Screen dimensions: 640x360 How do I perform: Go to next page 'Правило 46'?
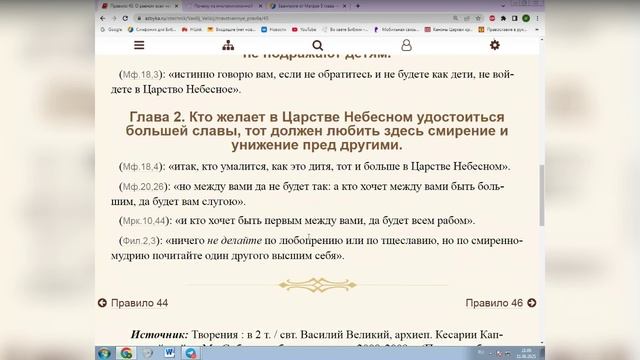click(494, 303)
